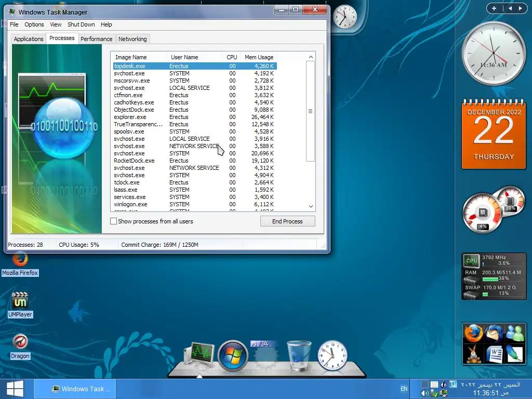
Task: Sort by Image Name column header
Action: pos(138,57)
